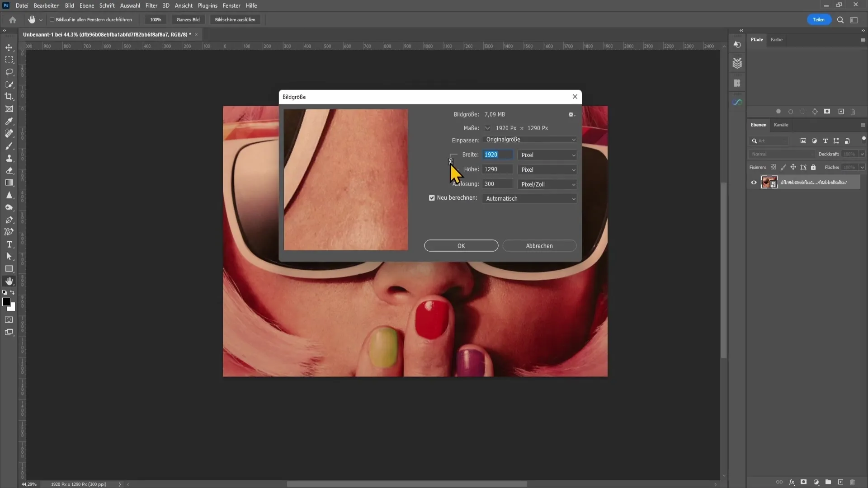The width and height of the screenshot is (868, 488).
Task: Toggle constrain proportions chain link
Action: (450, 161)
